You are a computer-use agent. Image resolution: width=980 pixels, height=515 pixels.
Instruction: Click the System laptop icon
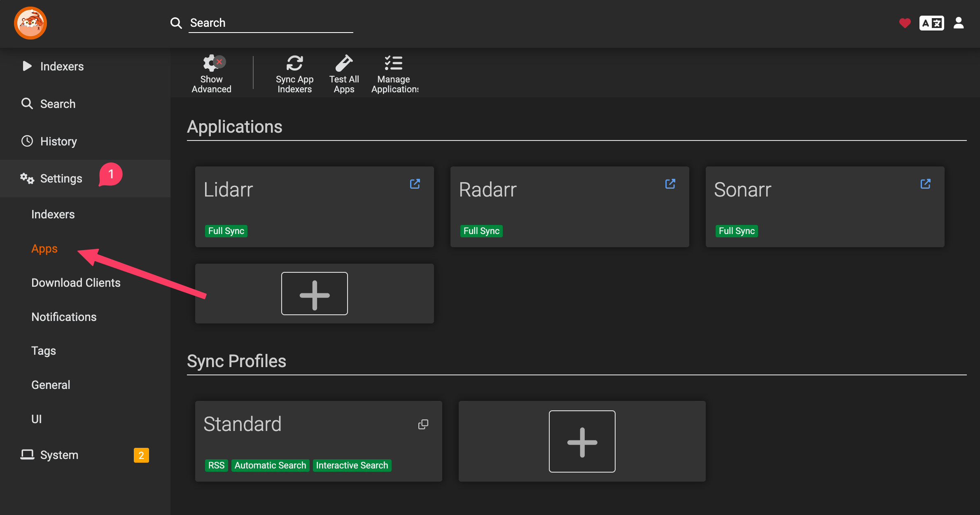coord(27,454)
